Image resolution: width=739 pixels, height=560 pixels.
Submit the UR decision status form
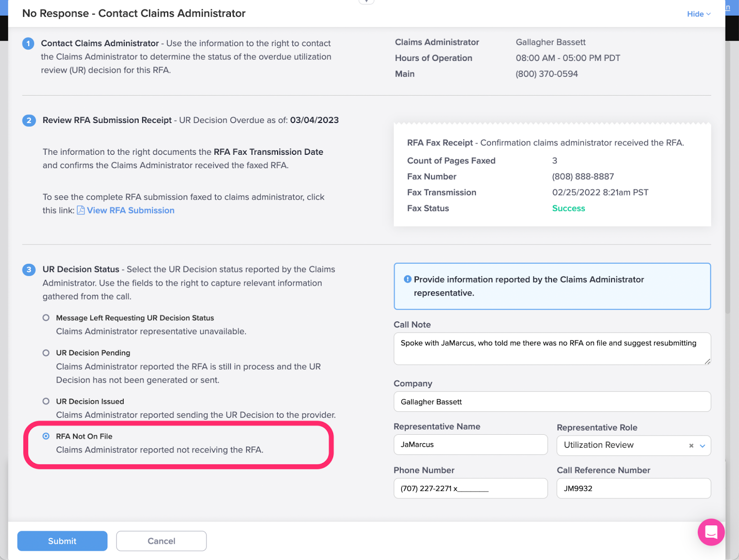point(62,541)
